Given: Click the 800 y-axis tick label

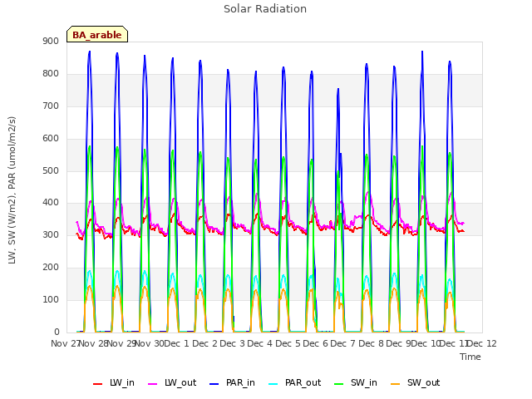Looking at the screenshot, I should coord(51,74).
